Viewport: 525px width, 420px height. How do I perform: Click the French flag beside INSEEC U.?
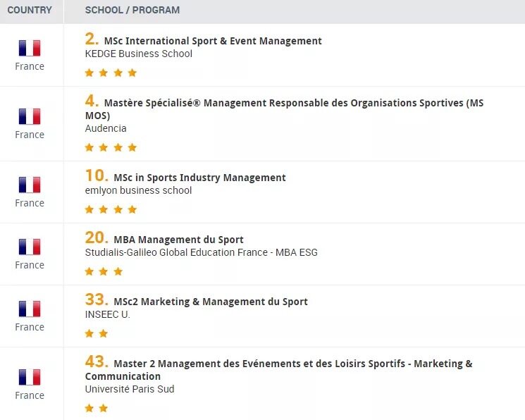[30, 309]
